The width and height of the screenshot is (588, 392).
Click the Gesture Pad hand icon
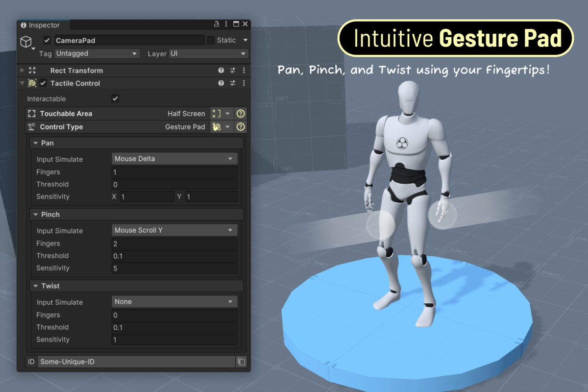coord(217,127)
